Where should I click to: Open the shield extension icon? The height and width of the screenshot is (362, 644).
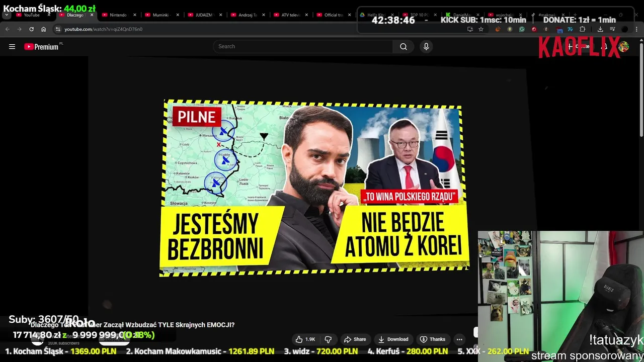(x=510, y=29)
